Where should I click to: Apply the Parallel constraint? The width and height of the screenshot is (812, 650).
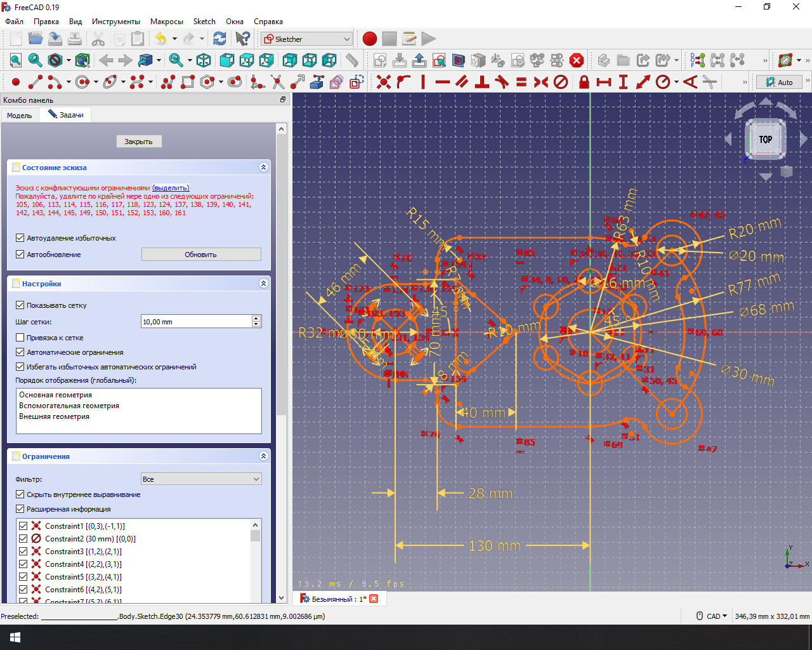[x=462, y=82]
